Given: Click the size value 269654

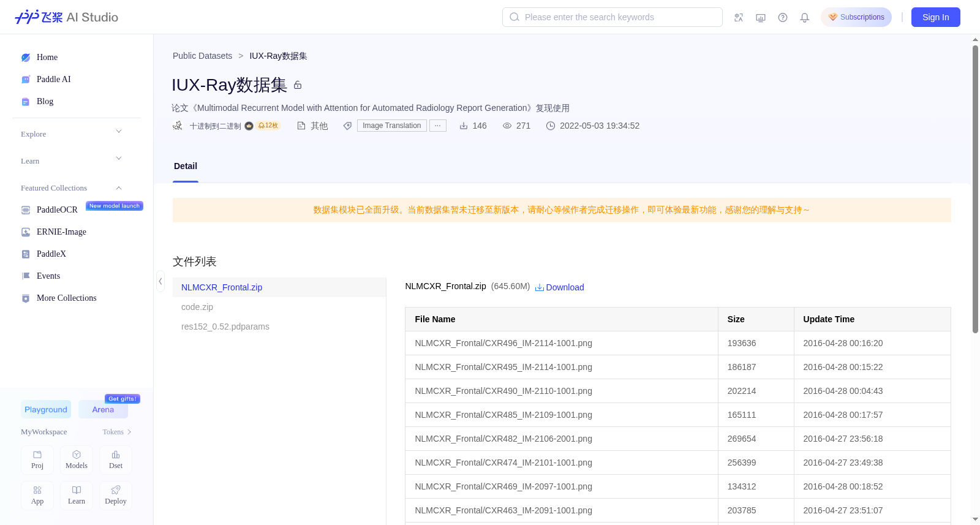Looking at the screenshot, I should coord(742,439).
